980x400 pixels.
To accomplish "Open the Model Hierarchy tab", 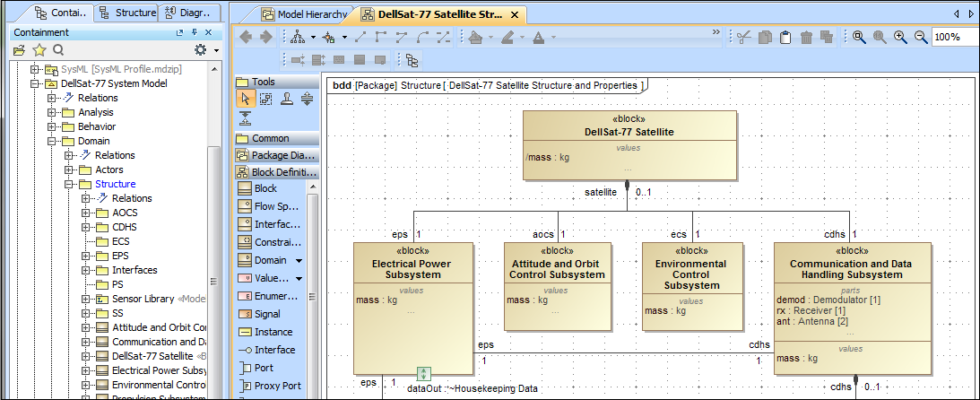I will click(x=304, y=14).
